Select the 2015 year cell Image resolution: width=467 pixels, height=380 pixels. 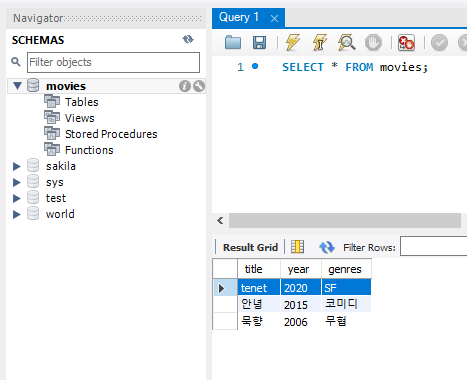tap(301, 304)
